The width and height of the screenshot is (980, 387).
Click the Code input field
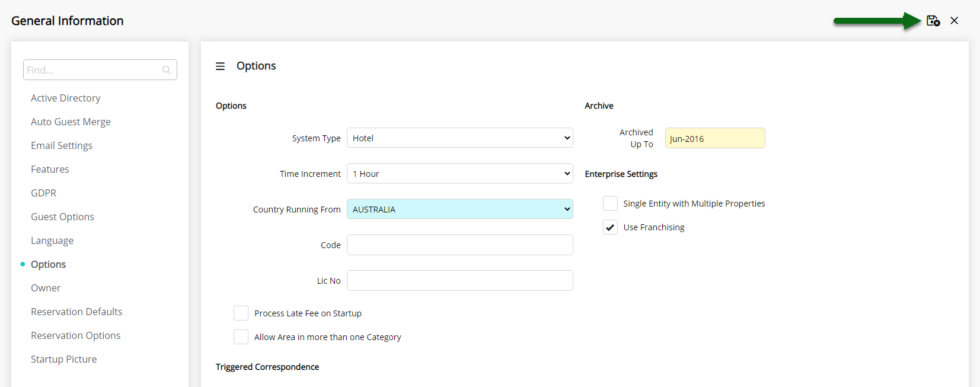pos(460,245)
